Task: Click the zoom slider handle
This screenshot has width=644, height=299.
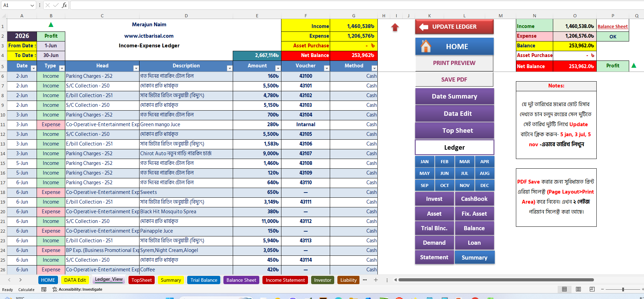Action: (623, 289)
